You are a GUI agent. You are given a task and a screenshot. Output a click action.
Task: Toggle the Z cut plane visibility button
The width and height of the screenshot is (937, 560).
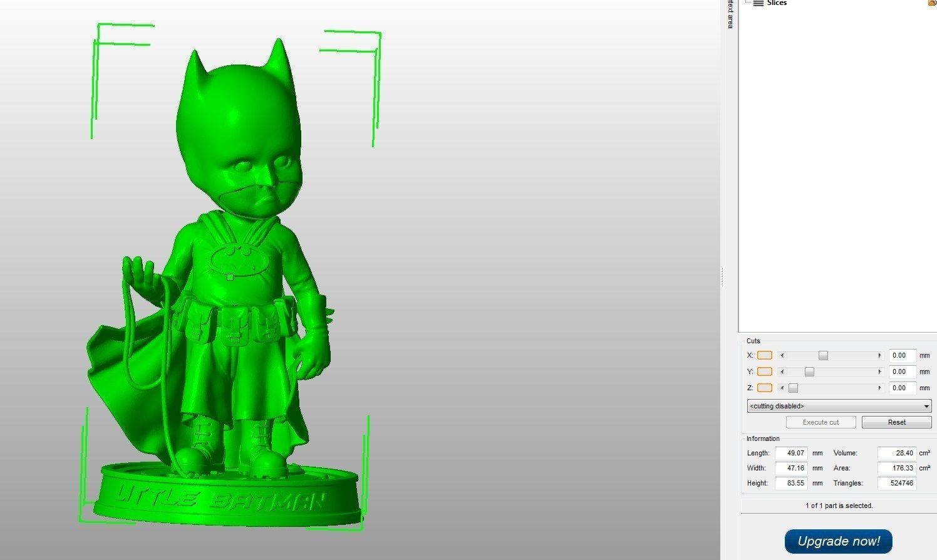pos(765,388)
